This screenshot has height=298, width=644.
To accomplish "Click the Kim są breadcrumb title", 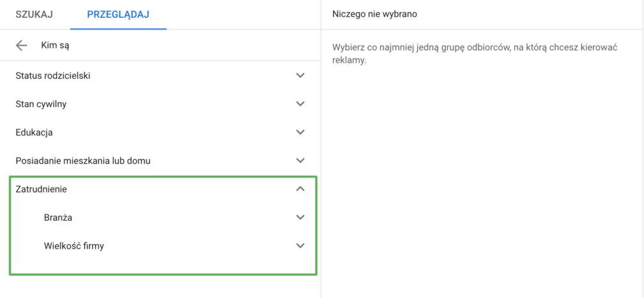I will pos(55,45).
